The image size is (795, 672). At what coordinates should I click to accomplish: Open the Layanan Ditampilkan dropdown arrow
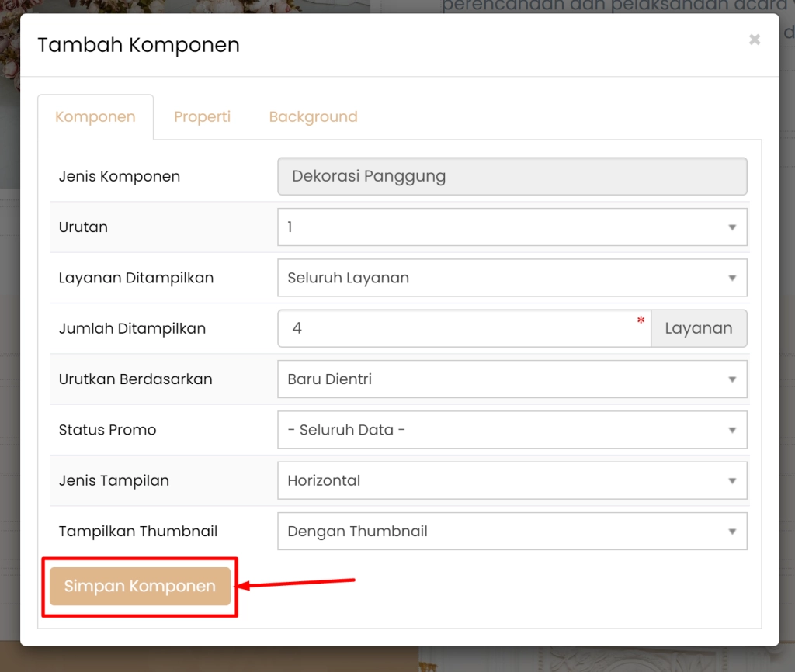click(732, 278)
